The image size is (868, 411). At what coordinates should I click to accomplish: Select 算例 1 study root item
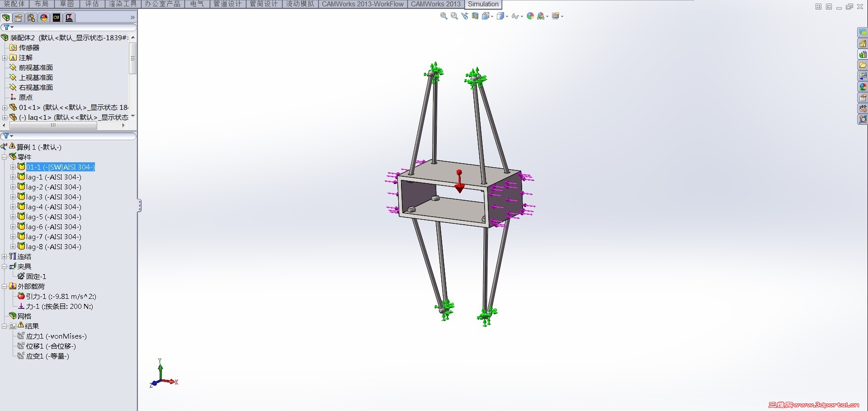pyautogui.click(x=39, y=147)
